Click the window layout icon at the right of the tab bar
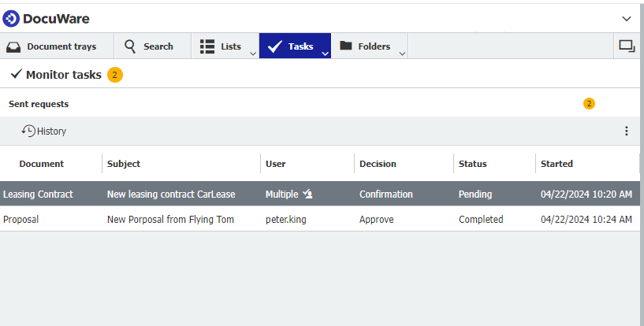644x326 pixels. [x=627, y=46]
